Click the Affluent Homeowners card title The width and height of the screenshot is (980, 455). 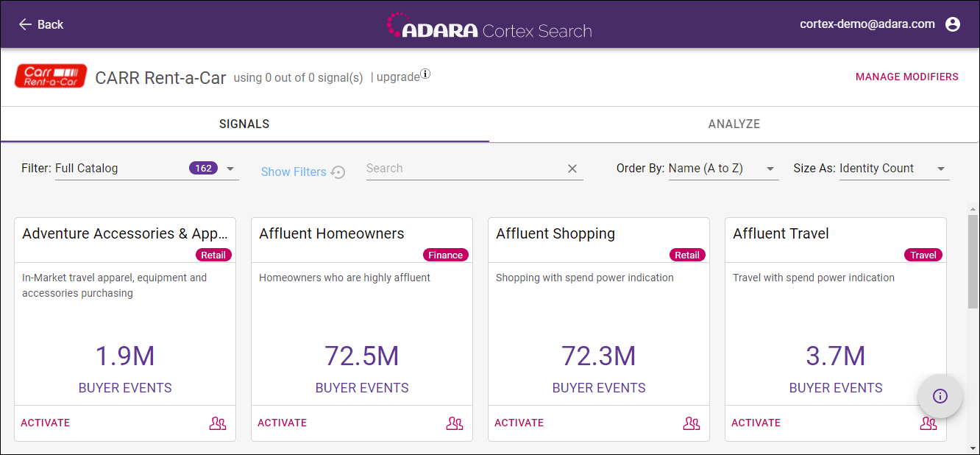point(332,233)
